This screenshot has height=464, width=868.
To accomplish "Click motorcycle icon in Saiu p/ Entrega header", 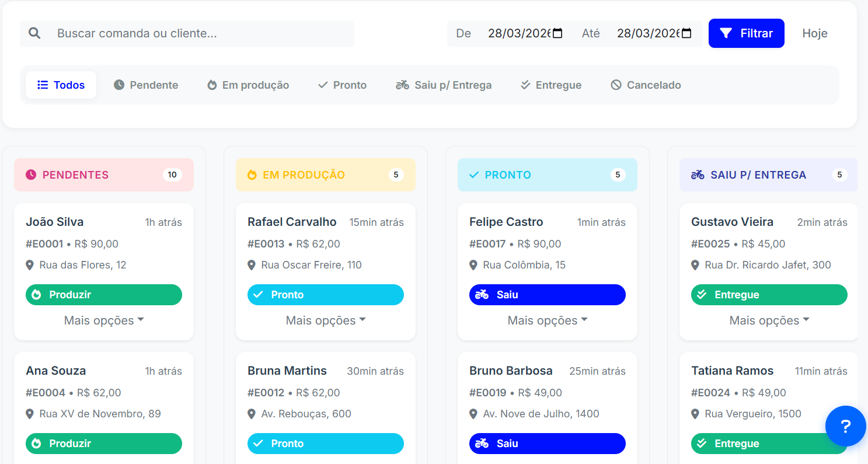I will point(698,175).
